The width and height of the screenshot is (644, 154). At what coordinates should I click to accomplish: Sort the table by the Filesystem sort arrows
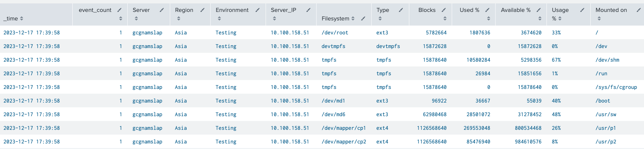[353, 18]
